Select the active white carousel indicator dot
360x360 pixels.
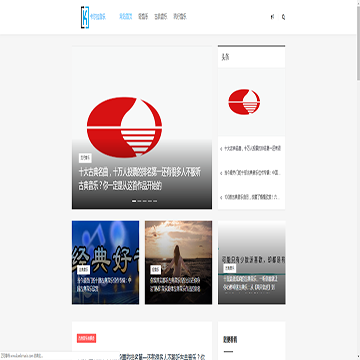point(134,201)
